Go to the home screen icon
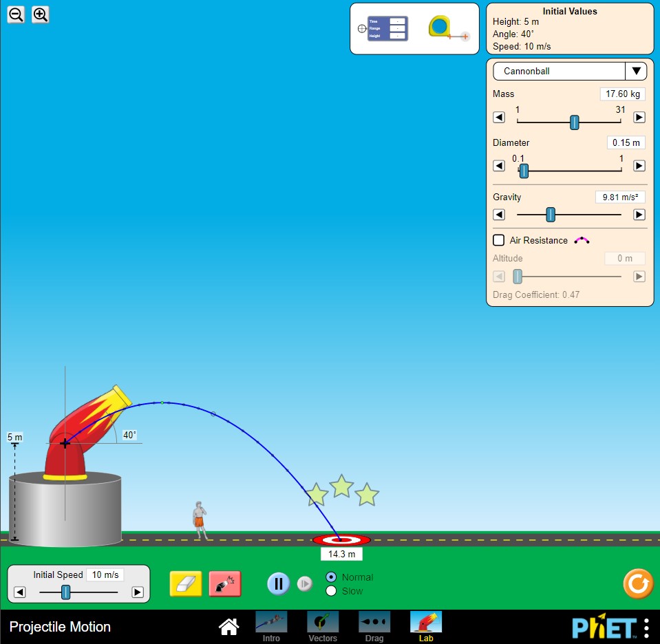The width and height of the screenshot is (660, 644). pos(228,627)
